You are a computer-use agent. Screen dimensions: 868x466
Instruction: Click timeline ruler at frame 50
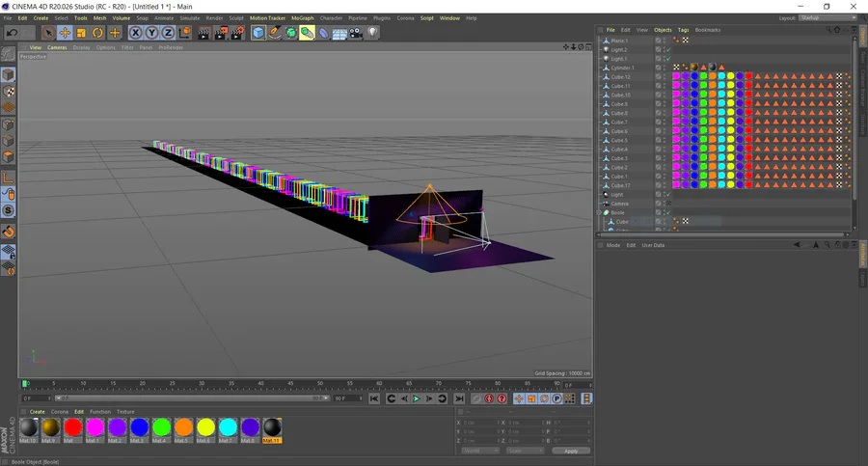tap(320, 383)
